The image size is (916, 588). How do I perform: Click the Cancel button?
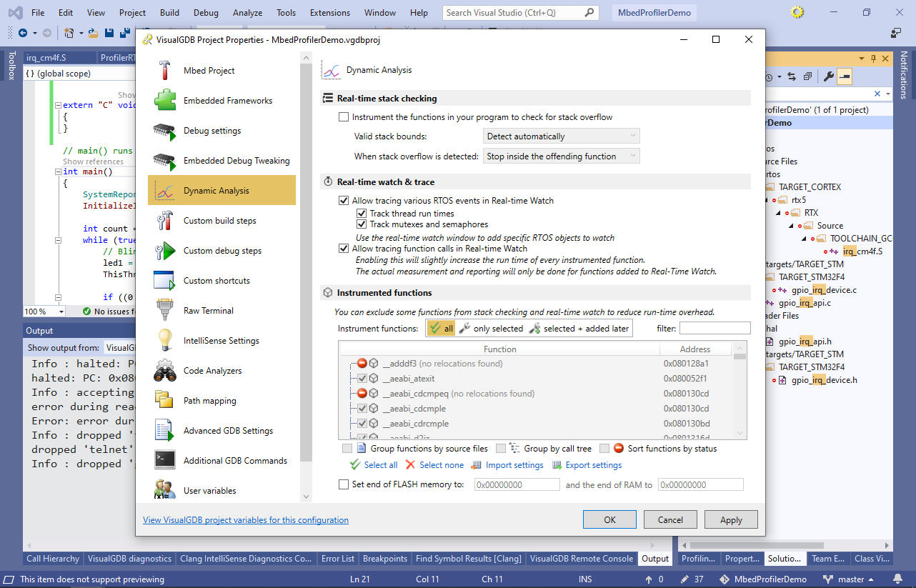pyautogui.click(x=670, y=519)
